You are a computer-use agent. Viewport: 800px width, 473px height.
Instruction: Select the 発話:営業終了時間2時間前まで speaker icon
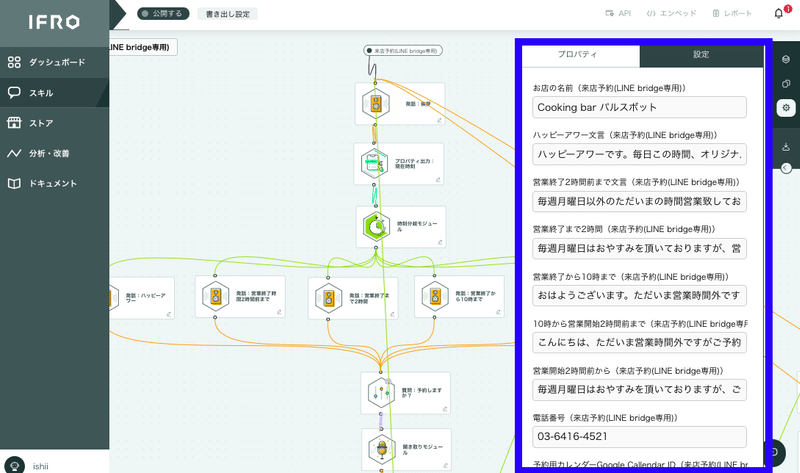pos(215,296)
